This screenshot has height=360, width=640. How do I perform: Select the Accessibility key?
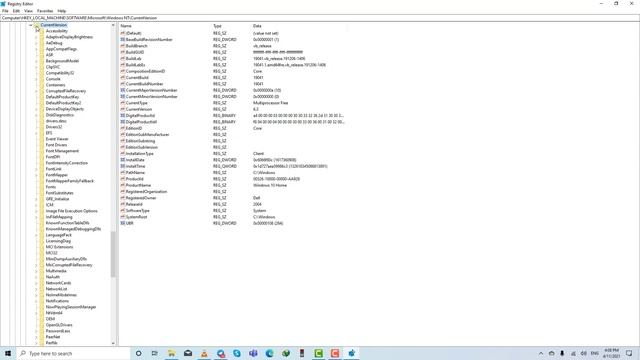pyautogui.click(x=57, y=31)
